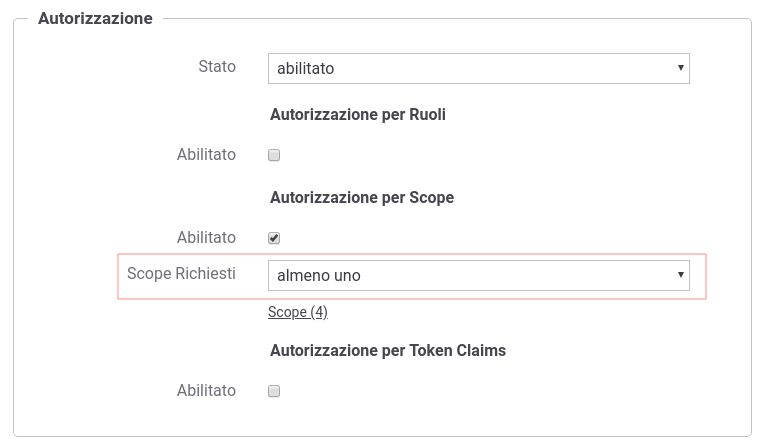767x448 pixels.
Task: Click Abilitato label under Autorizzazione per Scope
Action: pyautogui.click(x=206, y=237)
